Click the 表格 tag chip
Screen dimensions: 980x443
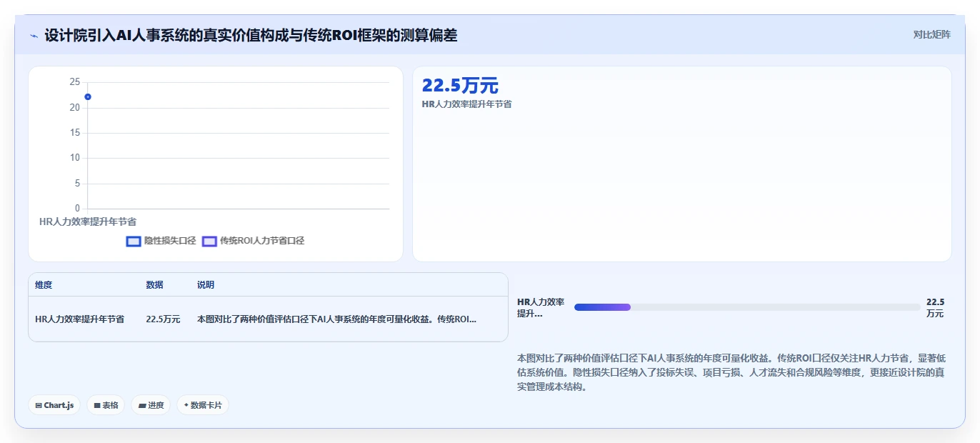106,405
